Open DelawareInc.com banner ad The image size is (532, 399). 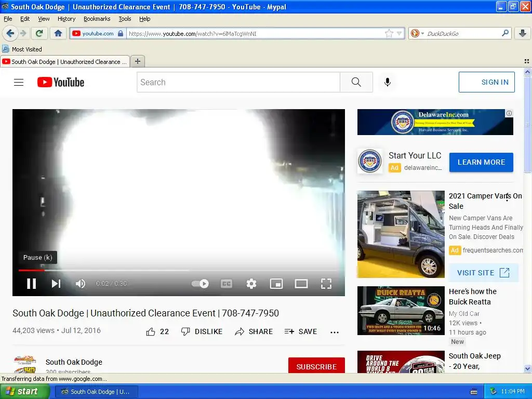(x=435, y=122)
